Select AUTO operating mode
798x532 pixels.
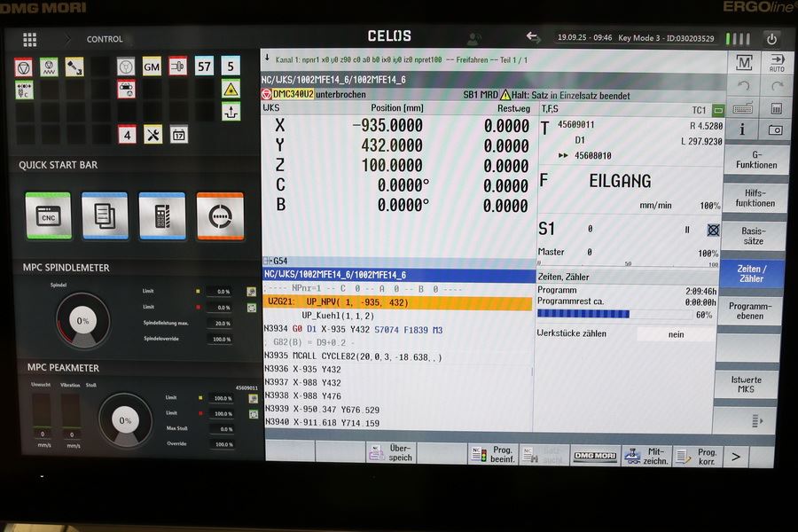777,63
